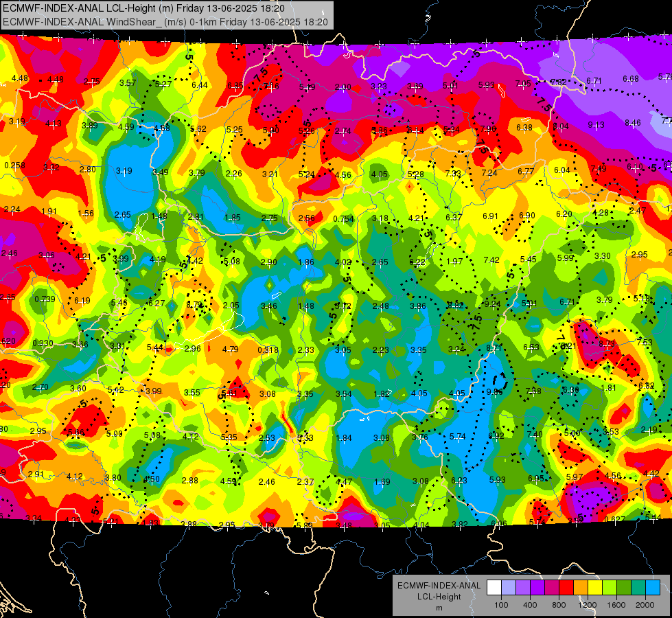
Task: Click the legend scale value 1600
Action: pyautogui.click(x=616, y=605)
